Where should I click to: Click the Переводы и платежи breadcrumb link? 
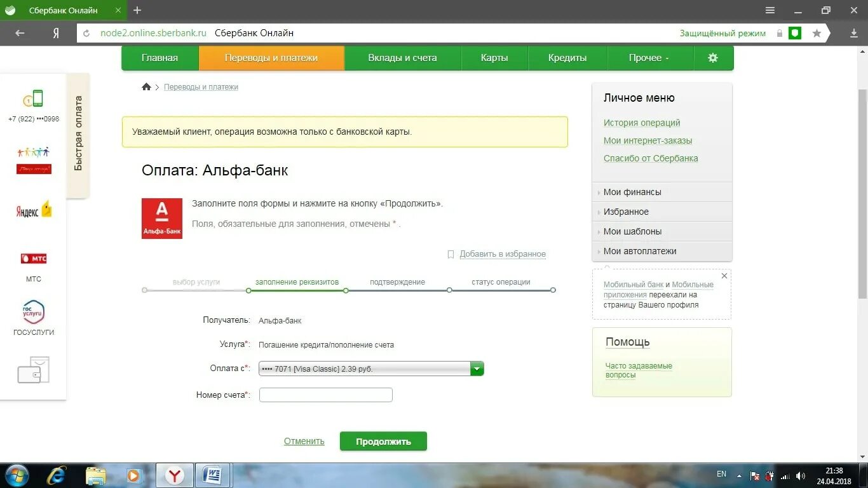click(201, 87)
